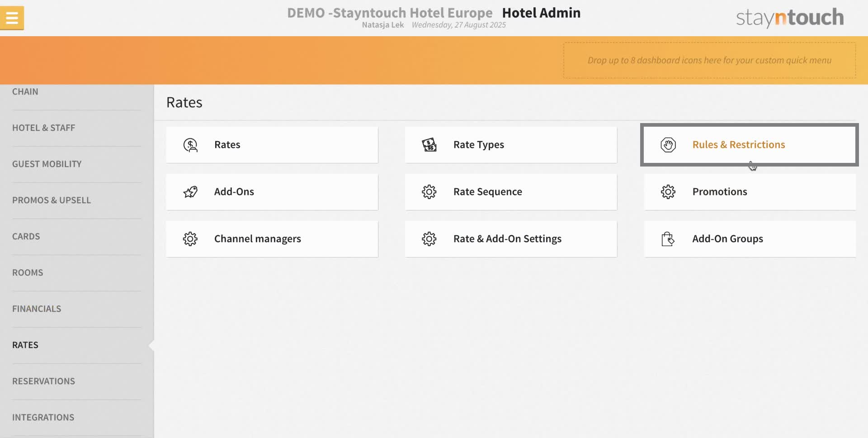This screenshot has width=868, height=438.
Task: Click the Rate Sequence gear icon
Action: 429,192
